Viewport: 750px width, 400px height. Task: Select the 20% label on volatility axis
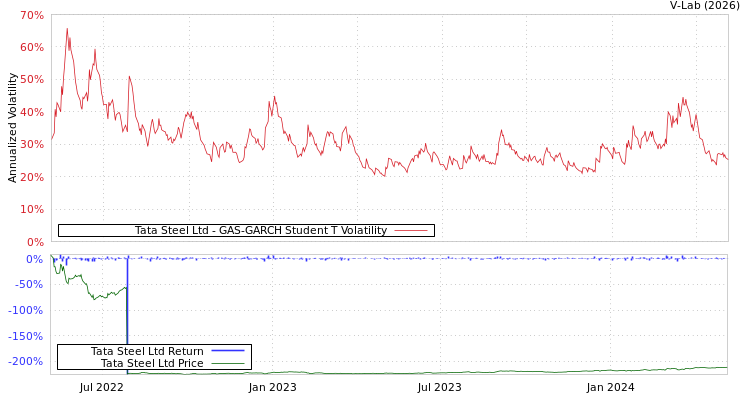pos(31,178)
